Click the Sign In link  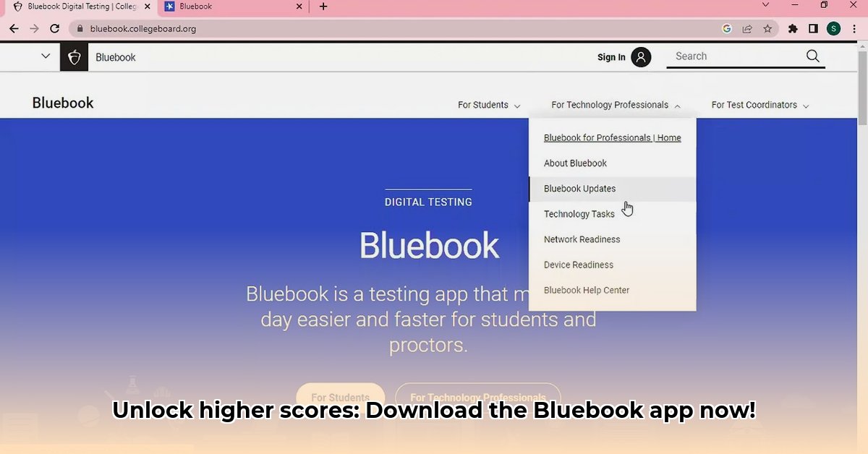pos(611,57)
